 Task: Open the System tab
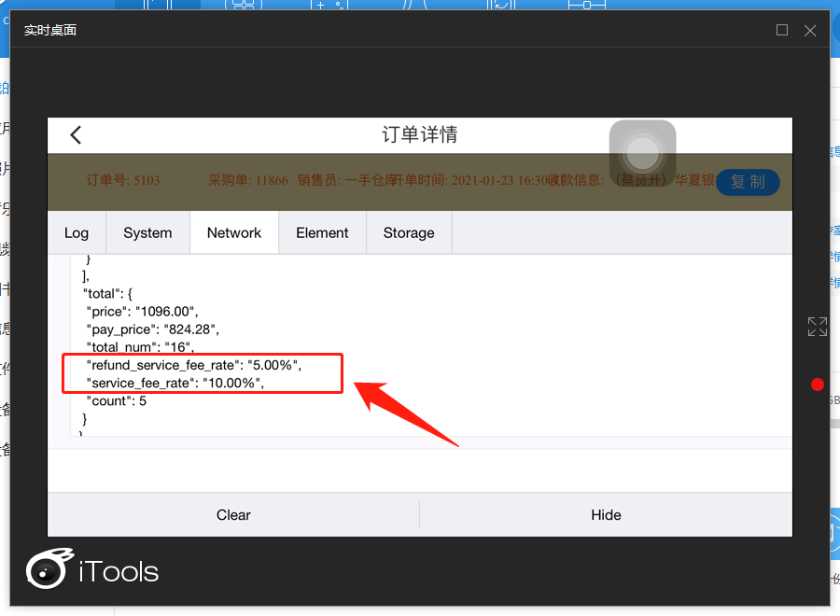pos(147,232)
